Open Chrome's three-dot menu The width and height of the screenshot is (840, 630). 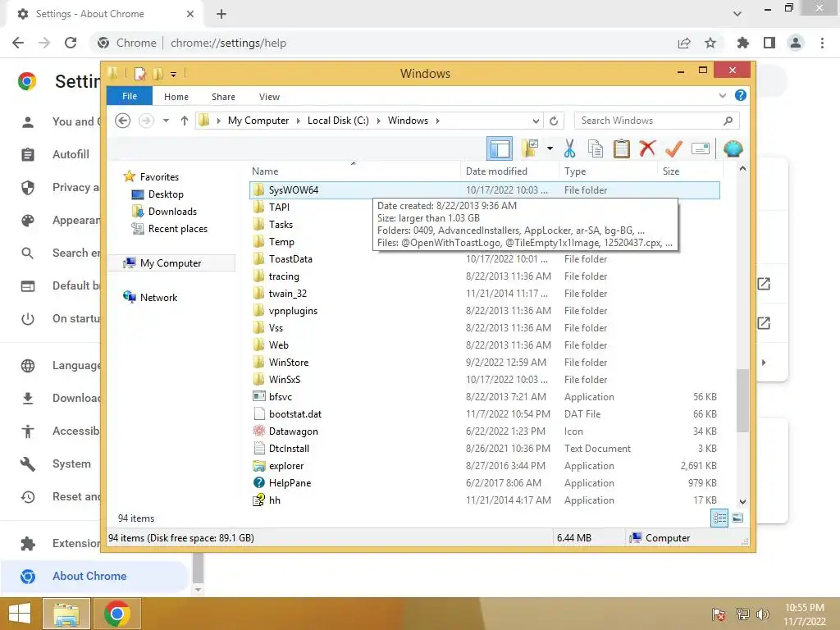822,43
